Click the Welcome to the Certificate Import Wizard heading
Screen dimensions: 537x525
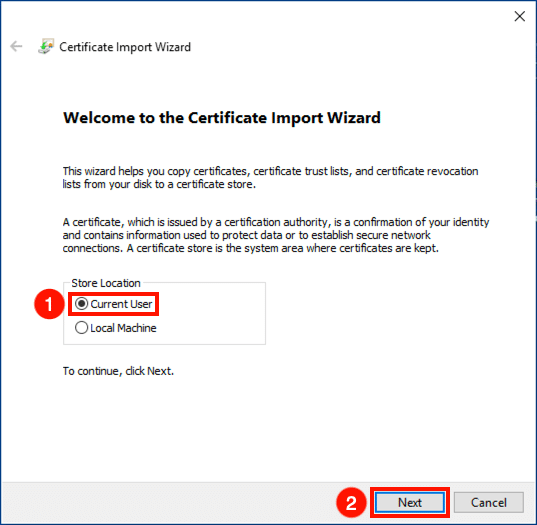(222, 118)
